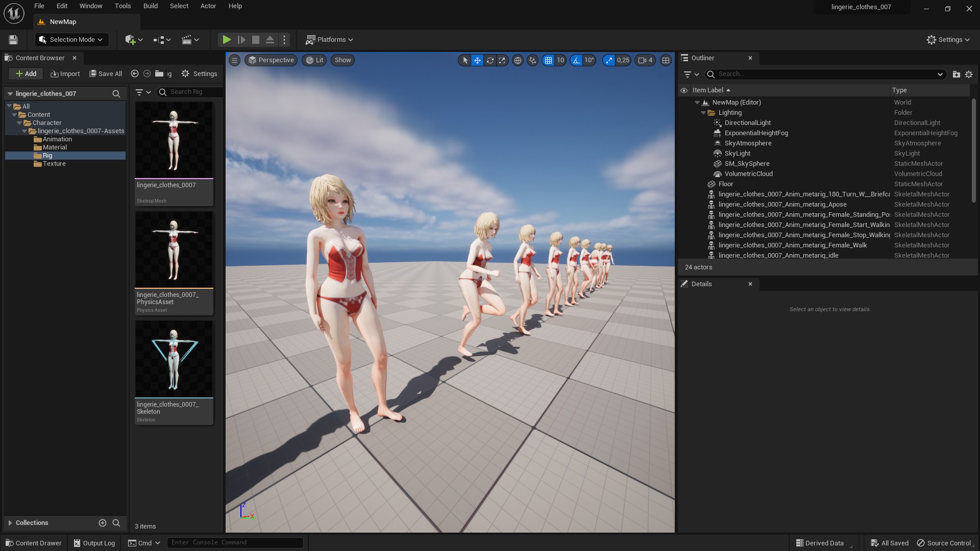The image size is (980, 551).
Task: Toggle grid snapping on or off
Action: click(548, 60)
